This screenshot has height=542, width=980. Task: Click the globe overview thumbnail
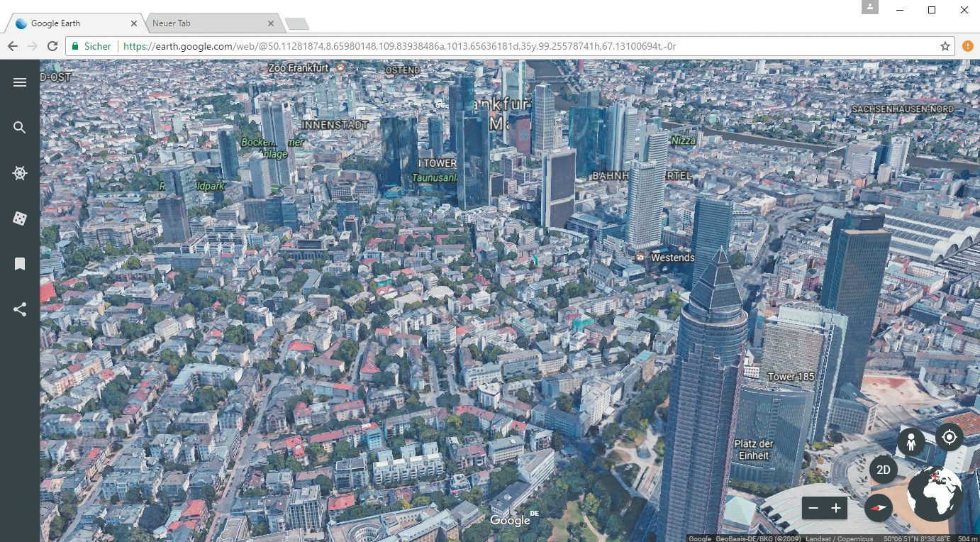click(935, 494)
